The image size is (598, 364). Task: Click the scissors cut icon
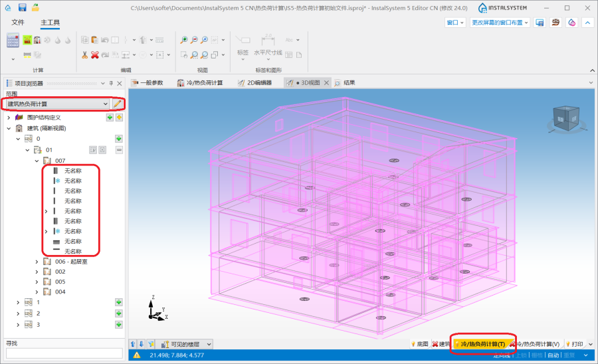pos(85,54)
